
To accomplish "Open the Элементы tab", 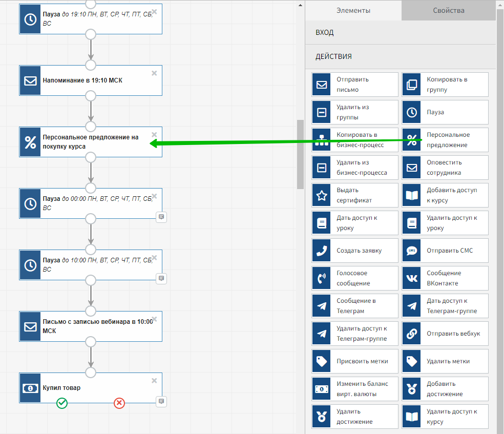I will [353, 10].
